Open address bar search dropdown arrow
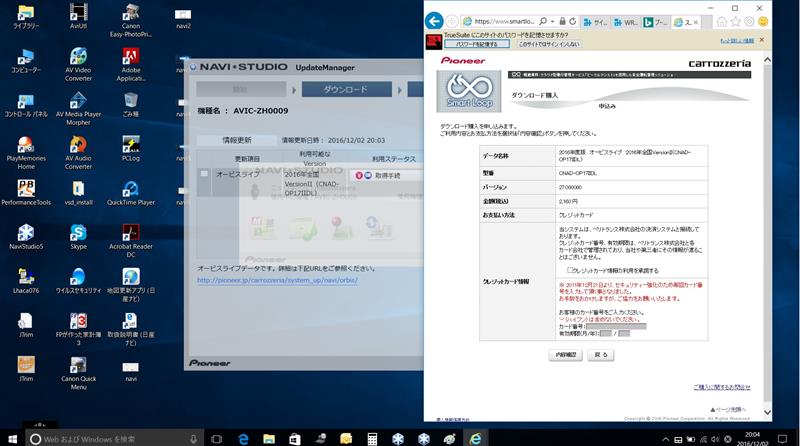This screenshot has width=800, height=446. 553,21
